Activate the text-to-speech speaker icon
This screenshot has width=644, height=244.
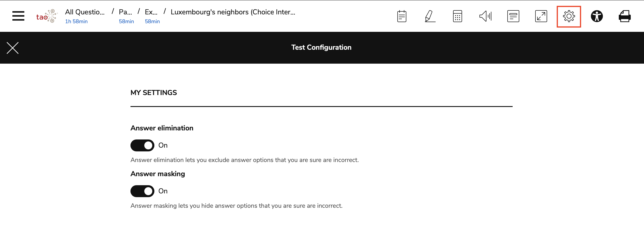point(485,16)
